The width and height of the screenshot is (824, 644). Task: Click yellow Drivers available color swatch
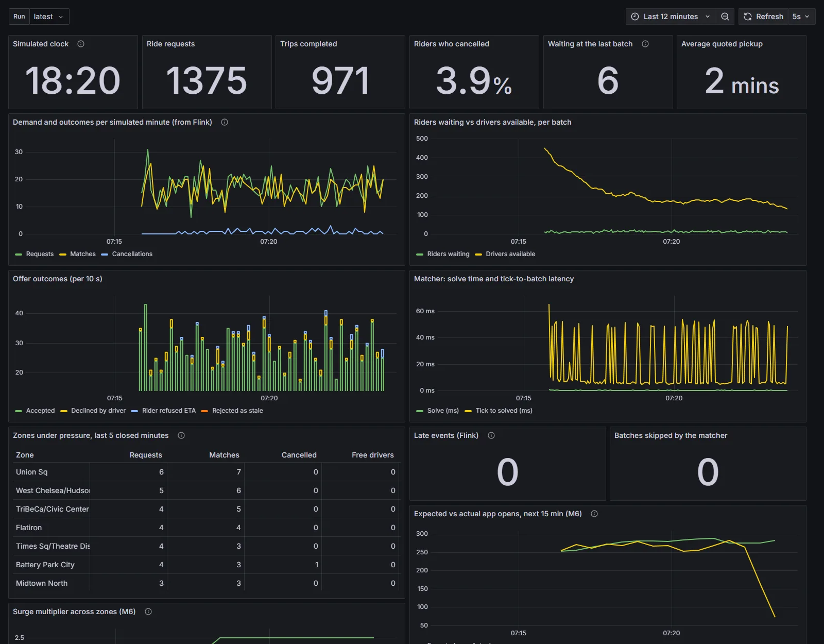click(x=478, y=255)
